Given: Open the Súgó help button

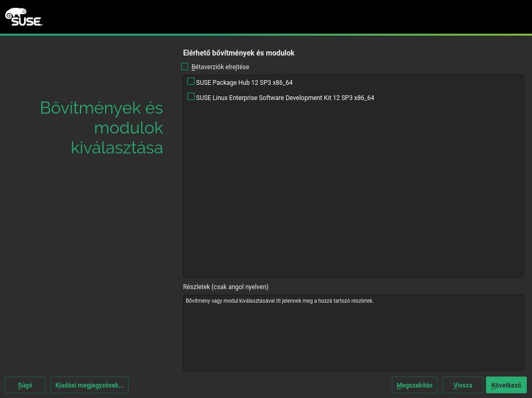Looking at the screenshot, I should click(x=25, y=385).
